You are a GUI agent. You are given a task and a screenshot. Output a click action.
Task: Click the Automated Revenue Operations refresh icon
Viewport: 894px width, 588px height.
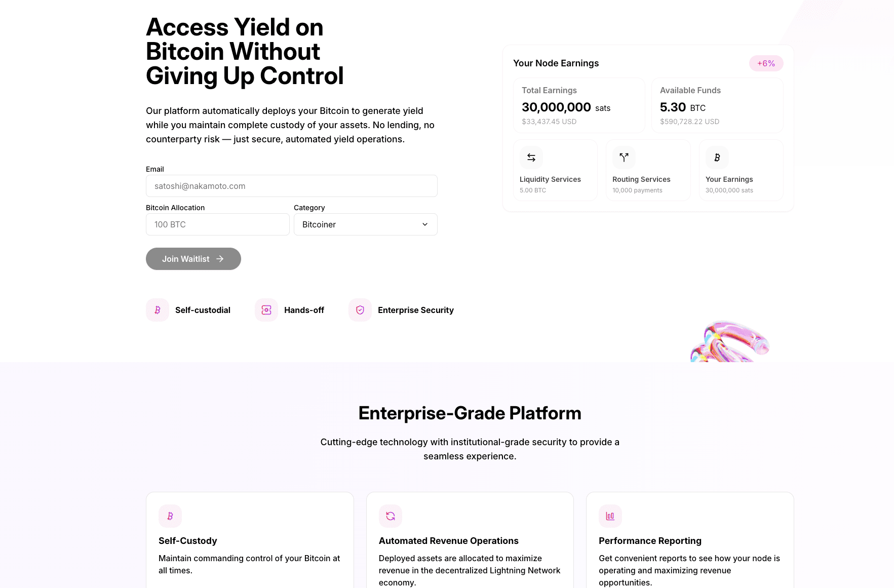click(x=390, y=516)
